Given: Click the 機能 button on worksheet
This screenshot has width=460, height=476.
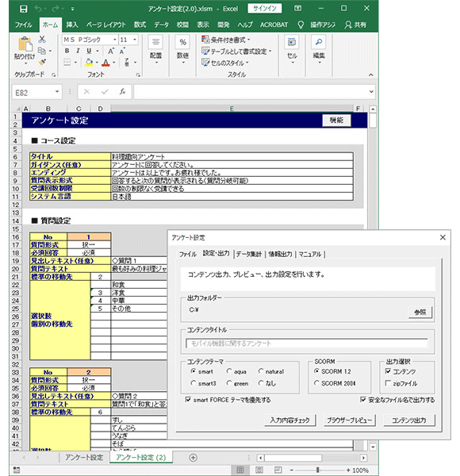Looking at the screenshot, I should click(x=336, y=120).
